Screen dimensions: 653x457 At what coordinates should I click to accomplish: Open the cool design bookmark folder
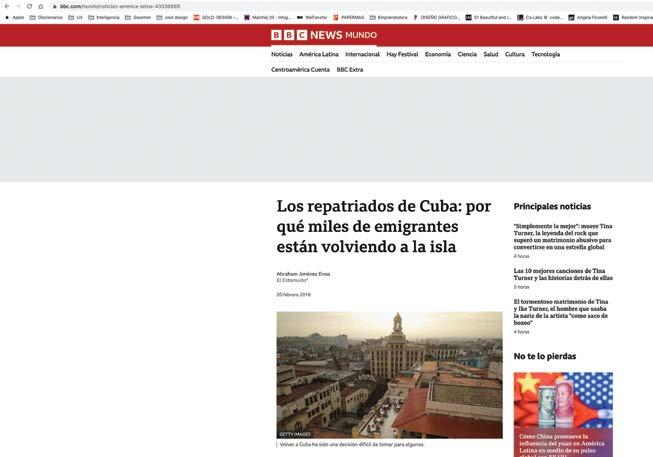[172, 17]
